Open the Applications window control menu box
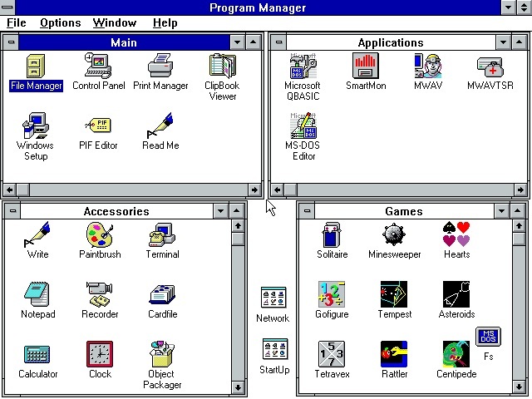The width and height of the screenshot is (532, 399). (278, 42)
